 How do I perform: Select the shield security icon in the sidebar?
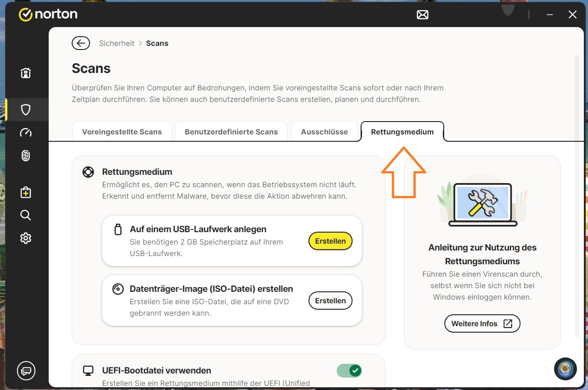click(x=26, y=110)
